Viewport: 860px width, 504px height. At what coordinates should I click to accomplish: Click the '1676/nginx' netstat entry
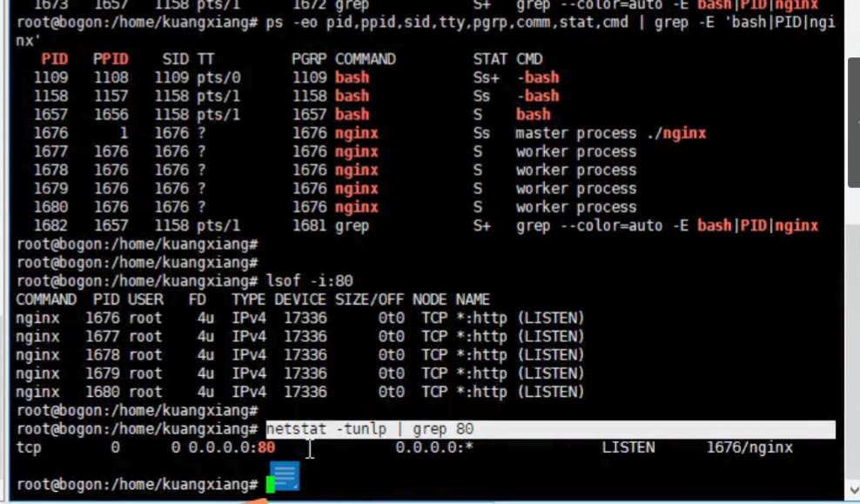pyautogui.click(x=749, y=447)
